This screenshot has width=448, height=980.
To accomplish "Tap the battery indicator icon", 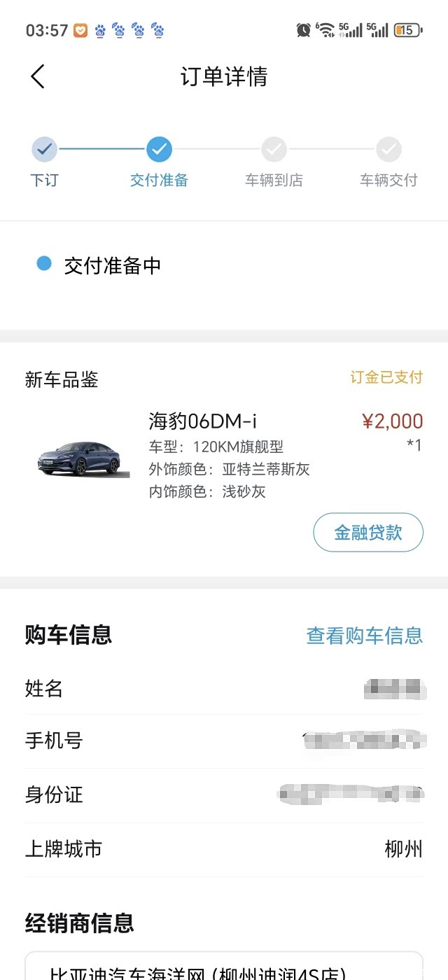I will [407, 30].
